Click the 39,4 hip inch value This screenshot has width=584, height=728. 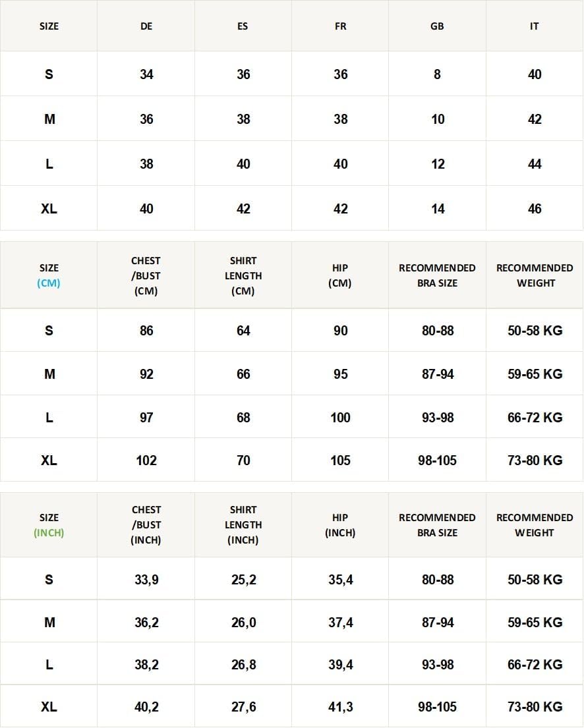(x=340, y=665)
